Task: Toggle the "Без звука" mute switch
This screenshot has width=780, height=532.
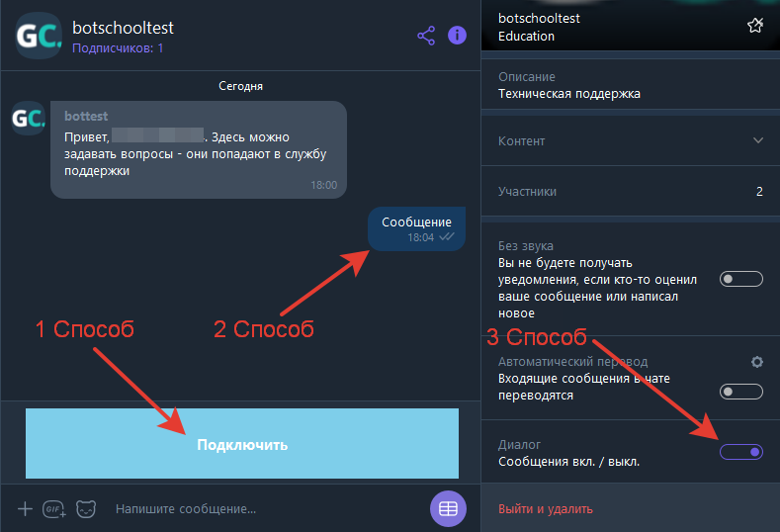Action: [x=741, y=279]
